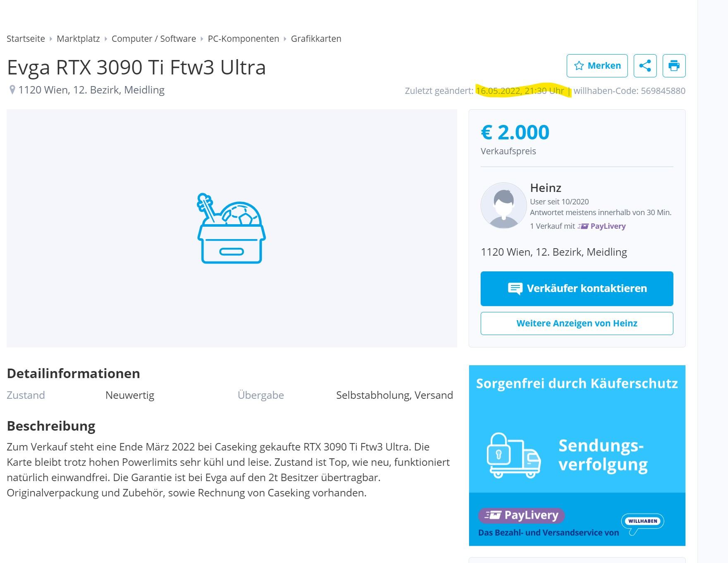
Task: Click the willhaben speech bubble logo
Action: click(642, 521)
